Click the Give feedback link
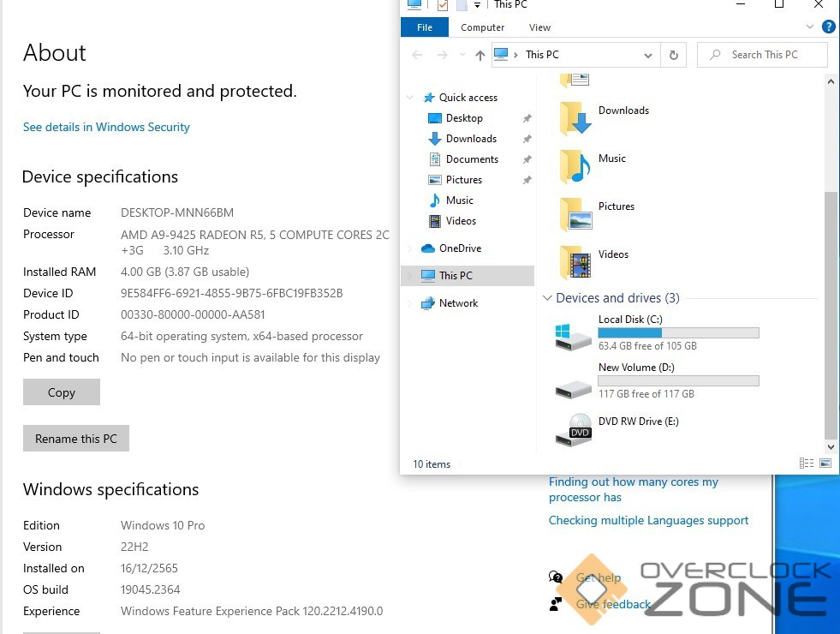This screenshot has height=634, width=840. (613, 605)
